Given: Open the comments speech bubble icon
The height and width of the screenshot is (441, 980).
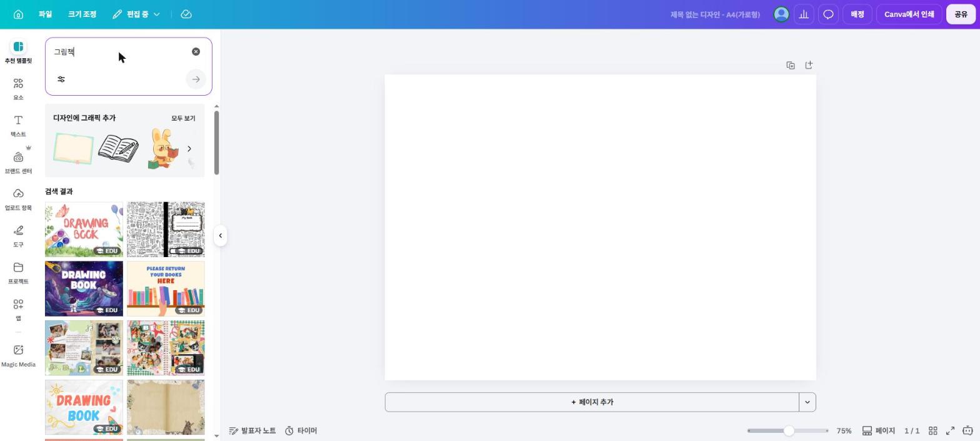Looking at the screenshot, I should point(828,14).
